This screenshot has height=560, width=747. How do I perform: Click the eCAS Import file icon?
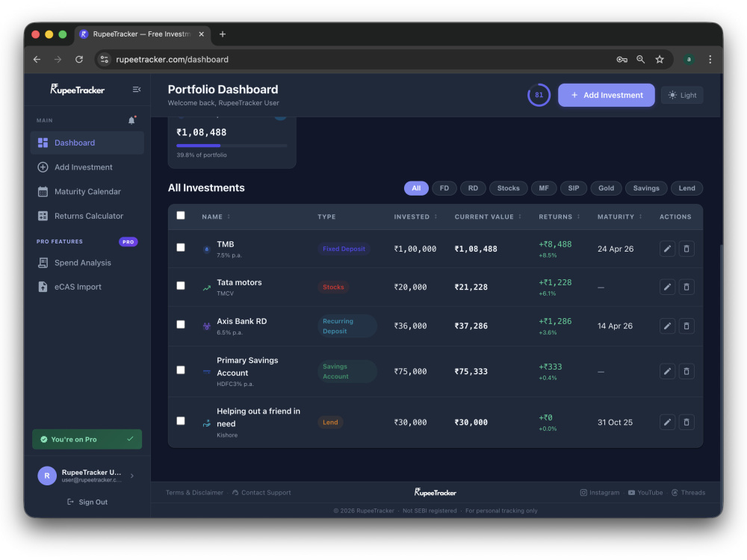pyautogui.click(x=43, y=287)
